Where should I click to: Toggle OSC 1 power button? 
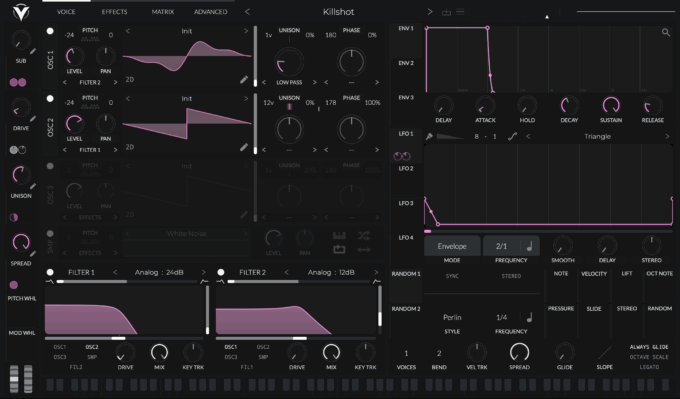(50, 31)
